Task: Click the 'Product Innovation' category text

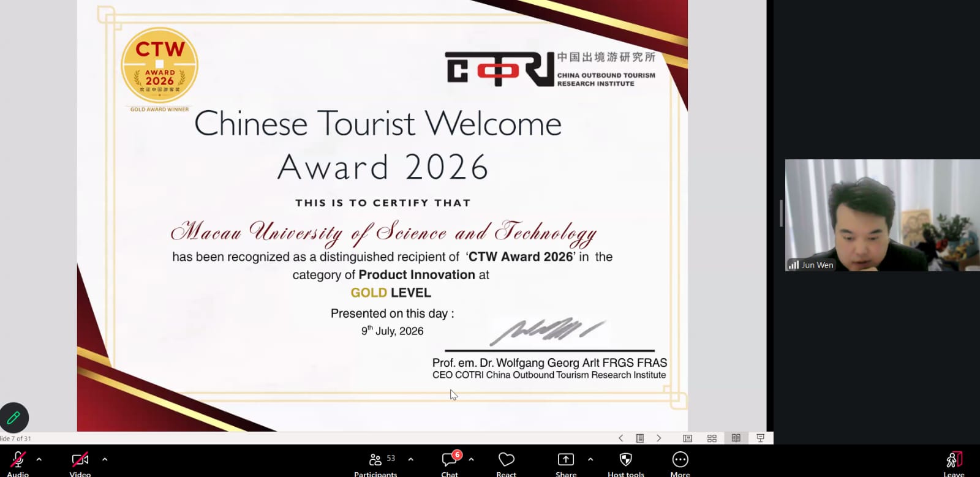Action: coord(417,275)
